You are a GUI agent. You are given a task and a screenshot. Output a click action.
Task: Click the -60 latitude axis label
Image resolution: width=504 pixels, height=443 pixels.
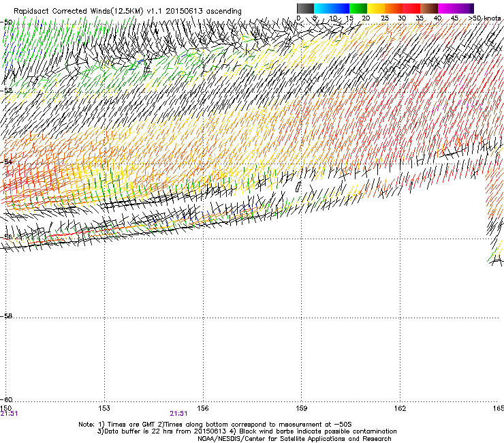pyautogui.click(x=6, y=399)
